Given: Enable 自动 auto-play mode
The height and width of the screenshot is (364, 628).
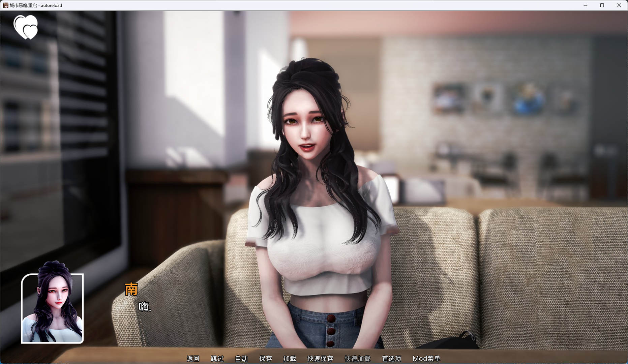Looking at the screenshot, I should [241, 359].
